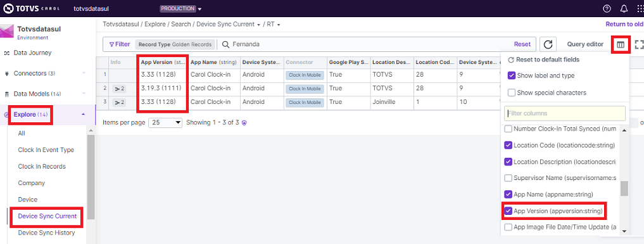Screen dimensions: 644x244
Task: Expand the Connectors sidebar section
Action: (x=84, y=74)
